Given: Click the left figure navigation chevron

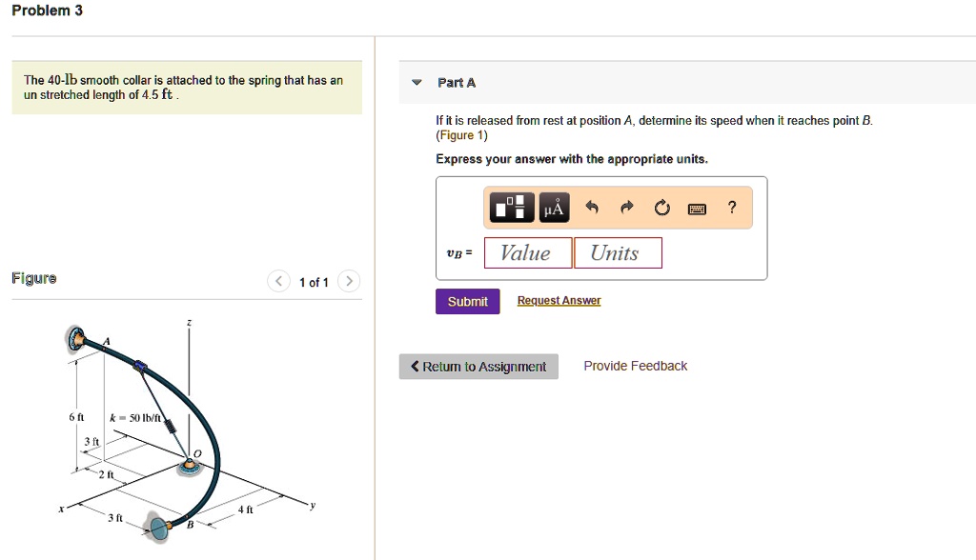Looking at the screenshot, I should coord(277,281).
